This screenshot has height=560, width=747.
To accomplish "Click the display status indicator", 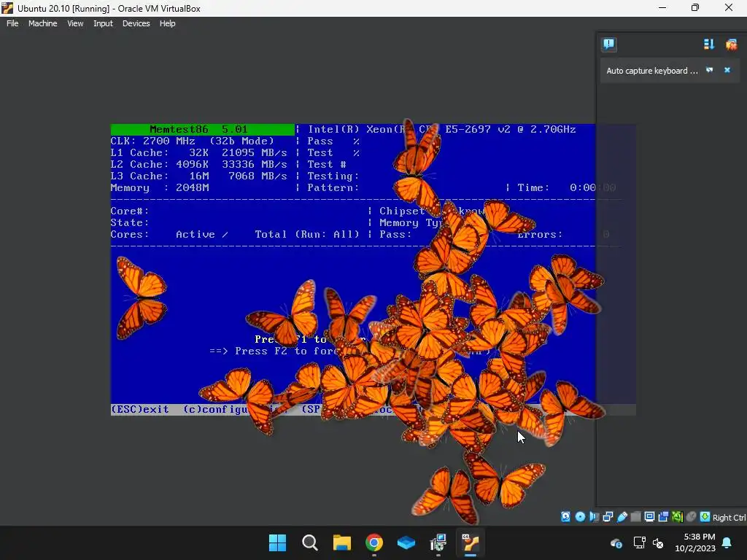I will 649,517.
